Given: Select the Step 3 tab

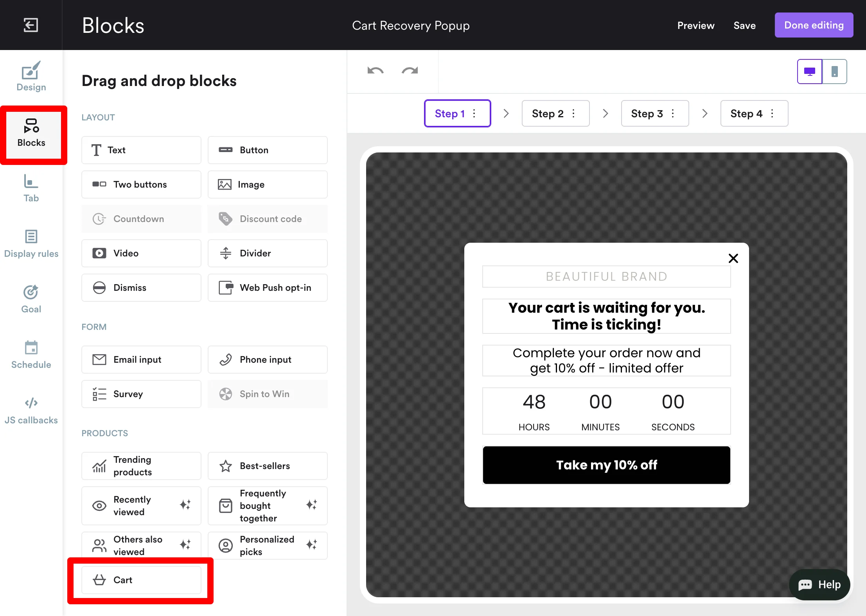Looking at the screenshot, I should click(647, 113).
